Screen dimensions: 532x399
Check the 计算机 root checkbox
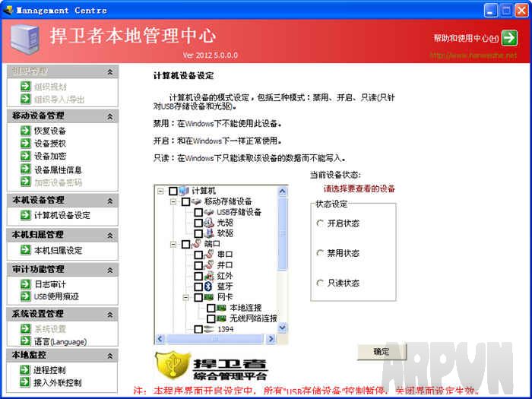pos(173,191)
